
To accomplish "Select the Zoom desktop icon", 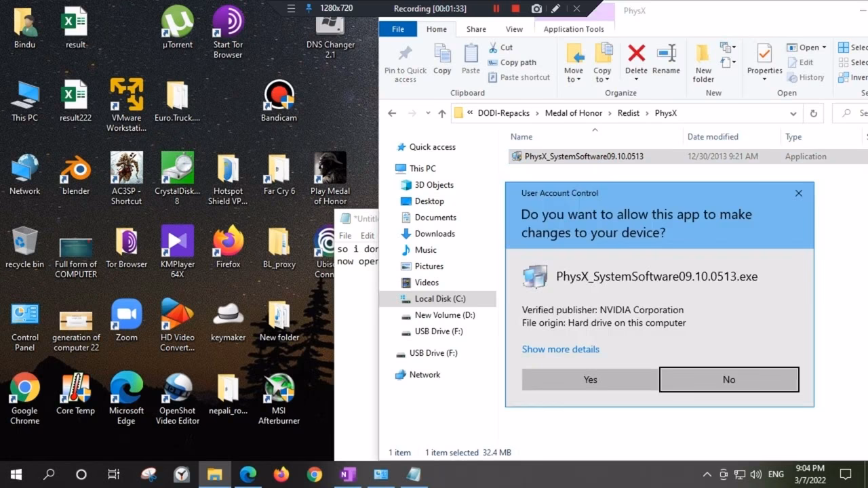I will (x=127, y=321).
